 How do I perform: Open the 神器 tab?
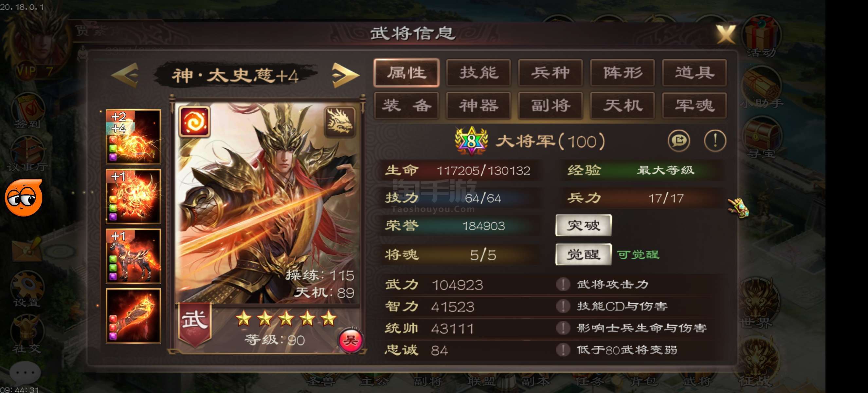pos(479,105)
